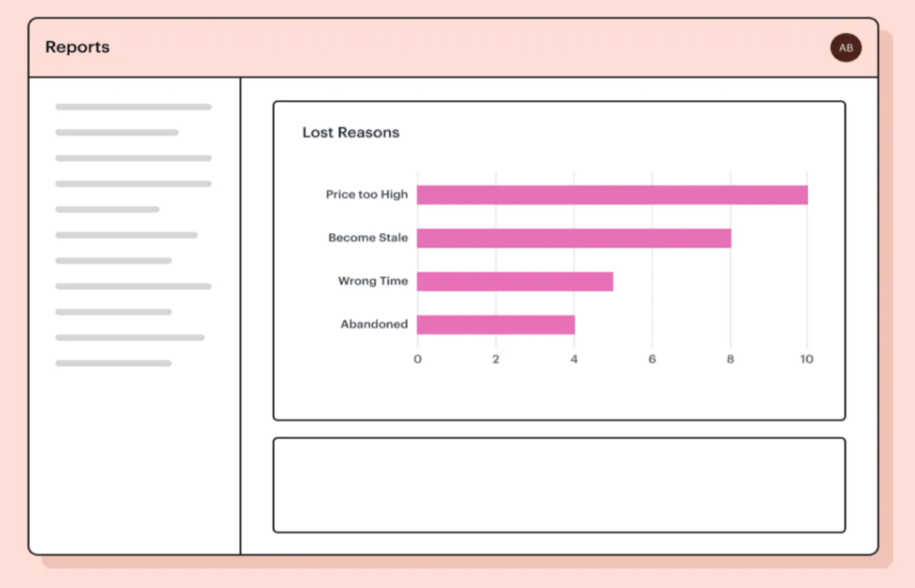Click the Price too High axis label
This screenshot has height=588, width=915.
click(366, 194)
